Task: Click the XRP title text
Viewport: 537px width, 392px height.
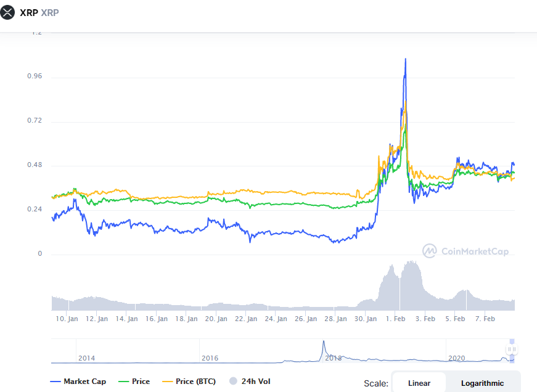Action: 29,13
